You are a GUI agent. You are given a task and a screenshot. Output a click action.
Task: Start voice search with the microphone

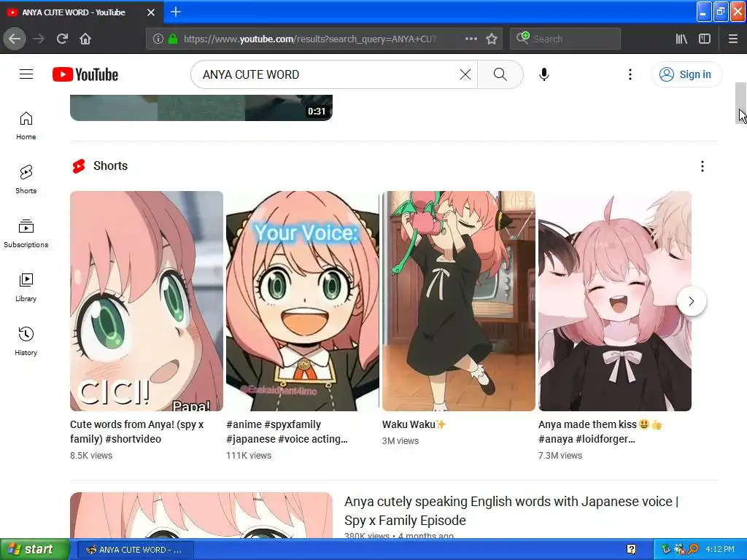click(544, 74)
